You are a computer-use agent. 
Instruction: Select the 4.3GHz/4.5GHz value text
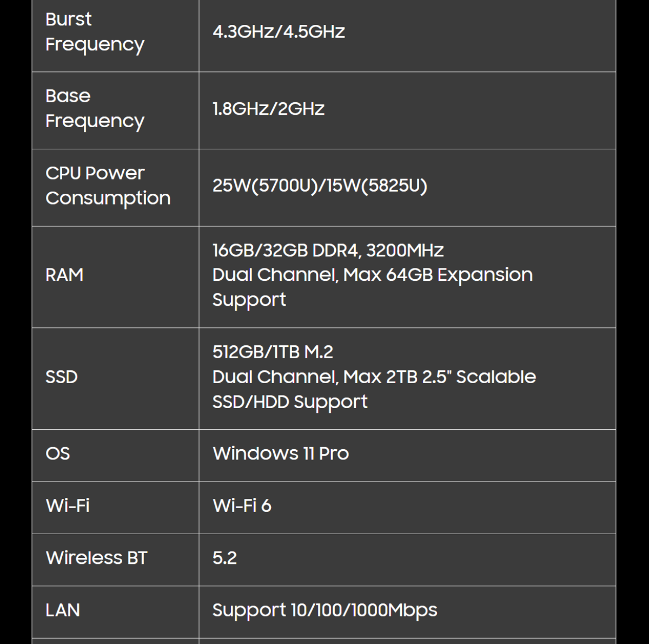(279, 31)
